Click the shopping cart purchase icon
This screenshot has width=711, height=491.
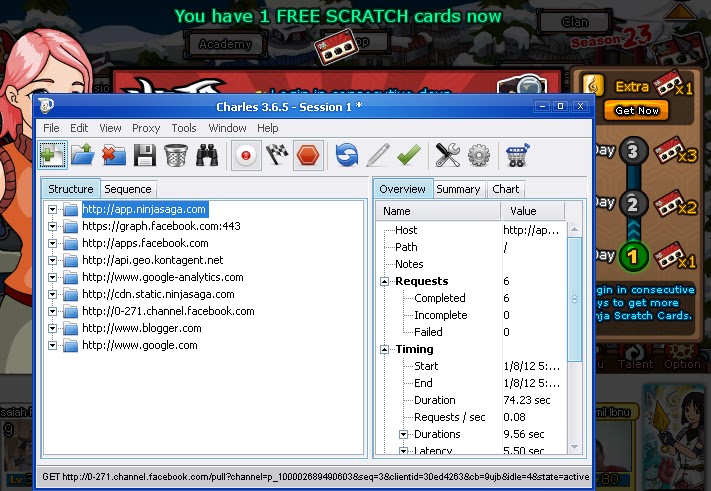[517, 155]
